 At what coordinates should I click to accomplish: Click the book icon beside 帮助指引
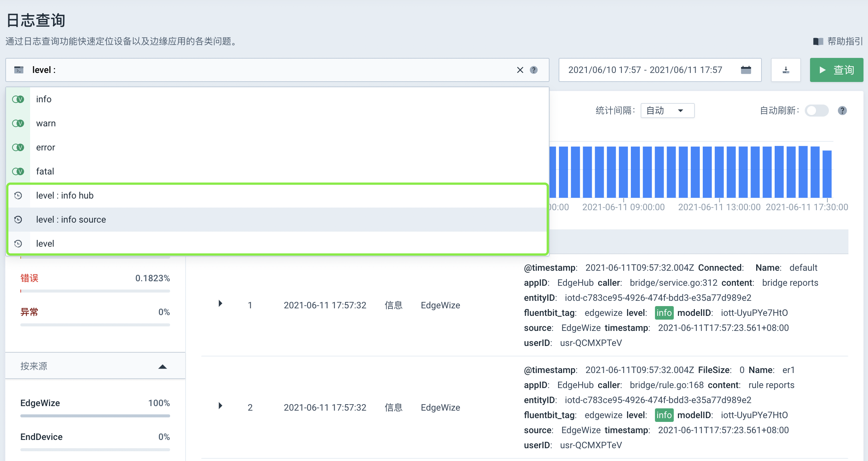[818, 41]
